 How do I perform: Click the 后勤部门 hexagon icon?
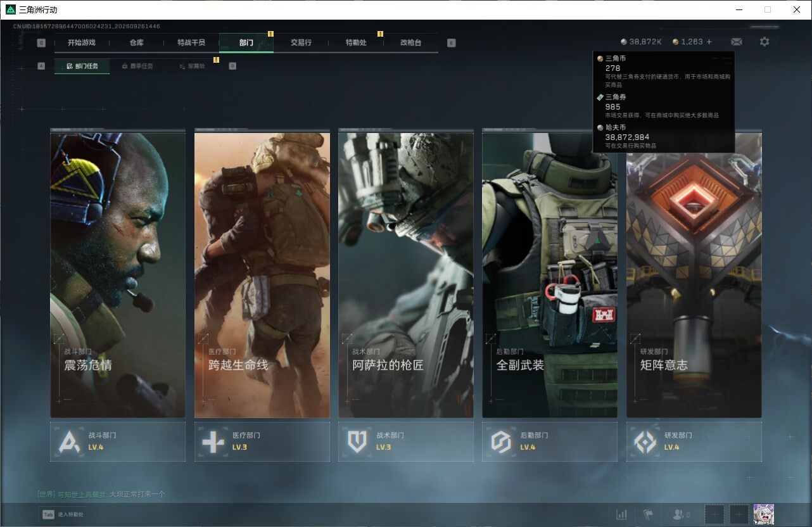point(501,441)
